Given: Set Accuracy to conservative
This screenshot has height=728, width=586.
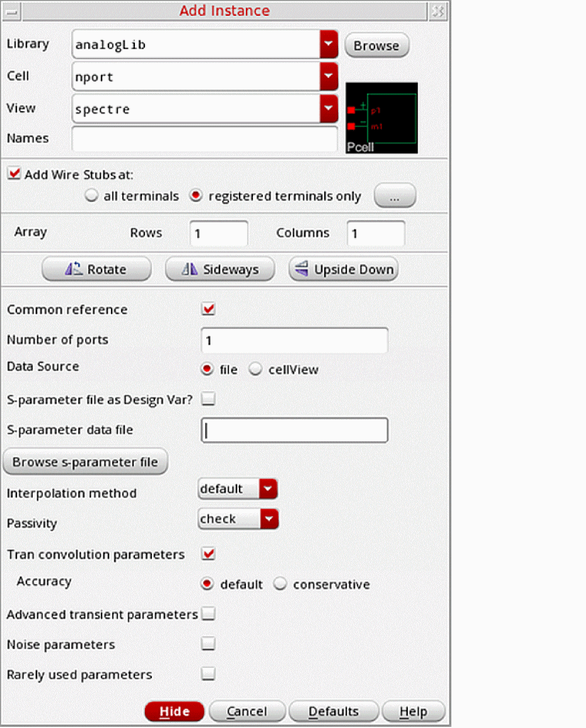Looking at the screenshot, I should (280, 584).
